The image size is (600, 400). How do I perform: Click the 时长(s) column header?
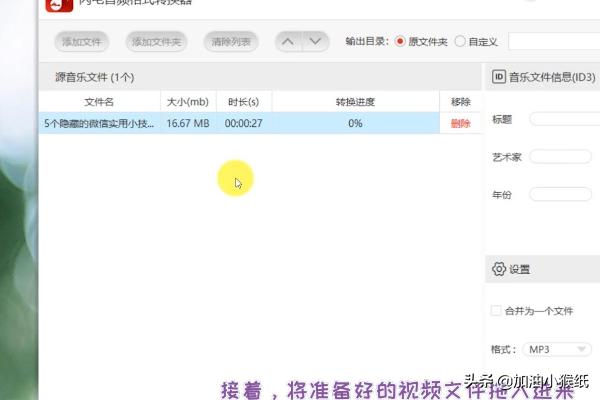(244, 102)
